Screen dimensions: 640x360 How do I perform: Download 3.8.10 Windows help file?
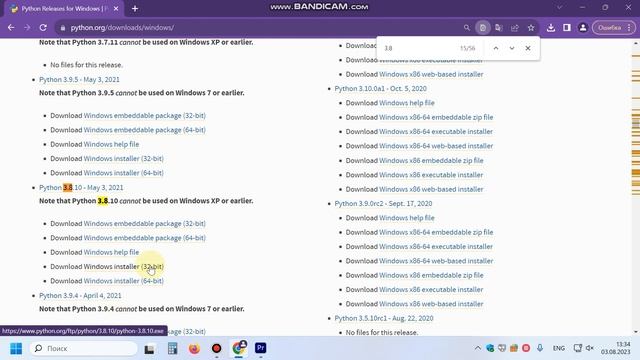coord(111,252)
